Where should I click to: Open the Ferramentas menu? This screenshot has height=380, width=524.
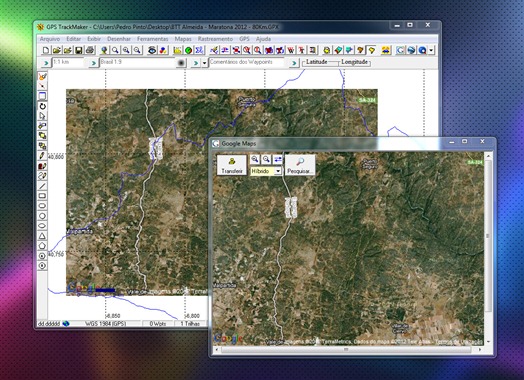pos(152,39)
